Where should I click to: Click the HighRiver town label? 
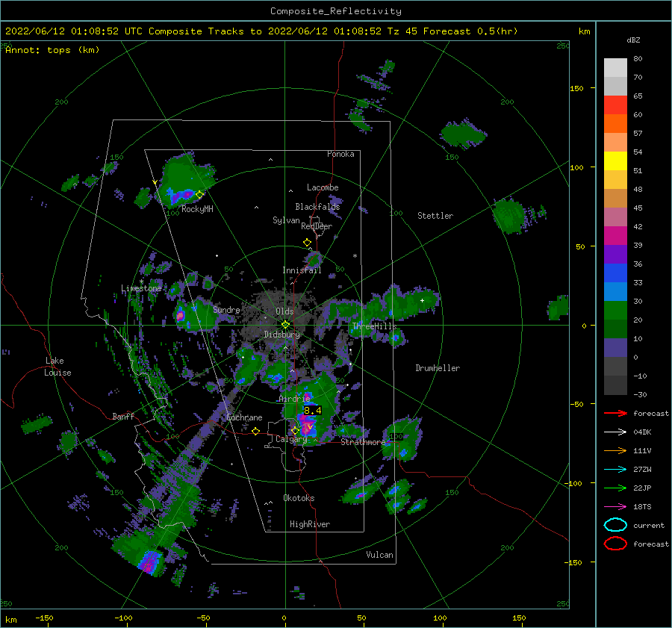coord(310,524)
